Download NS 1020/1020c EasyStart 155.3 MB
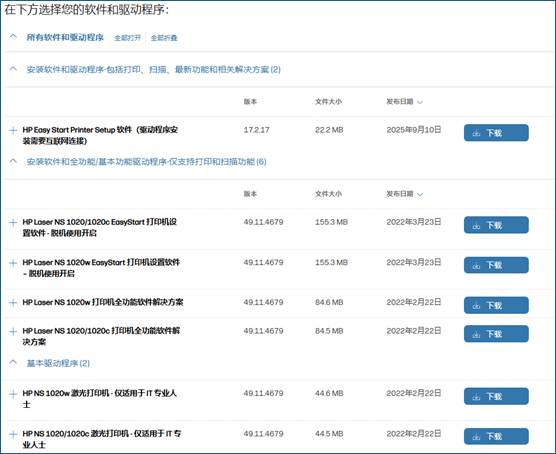The width and height of the screenshot is (556, 454). [496, 225]
